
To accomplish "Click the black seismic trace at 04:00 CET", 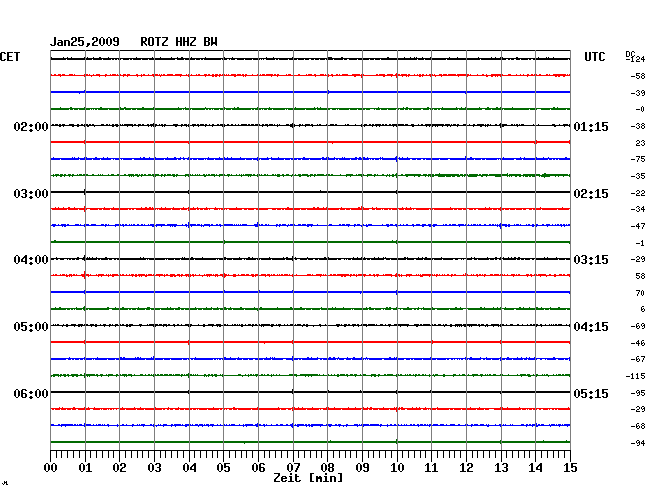I will coord(310,259).
